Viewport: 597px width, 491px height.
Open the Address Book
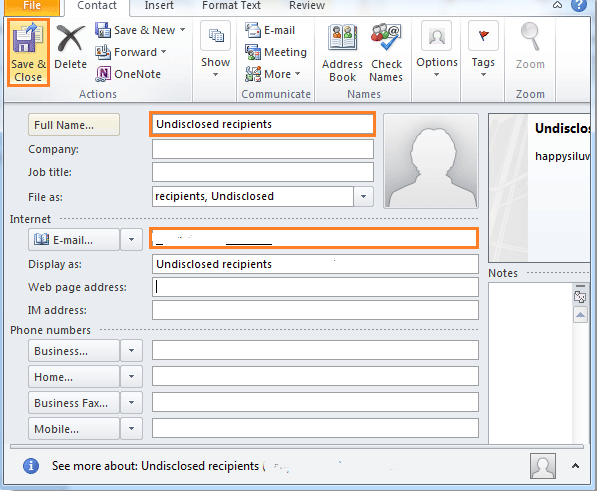[342, 53]
